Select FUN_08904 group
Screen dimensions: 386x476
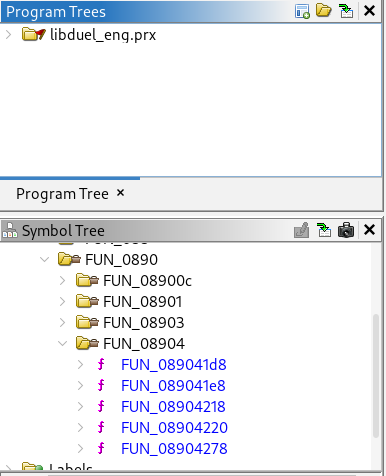pos(144,344)
